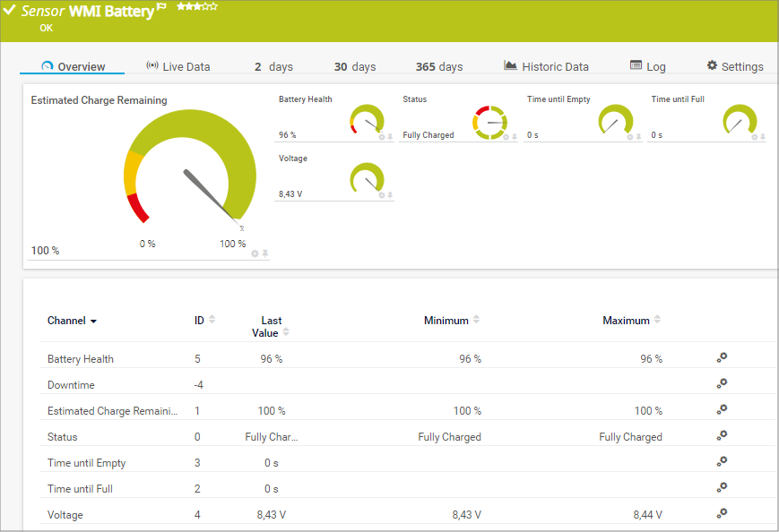Open gear icon under Estimated Charge Remaining gauge
The image size is (779, 532).
[255, 253]
